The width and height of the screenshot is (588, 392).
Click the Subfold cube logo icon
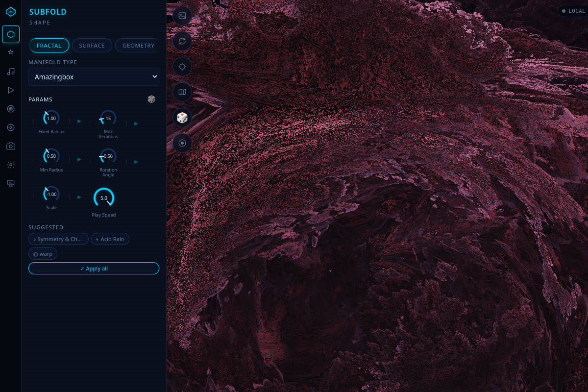pos(11,11)
